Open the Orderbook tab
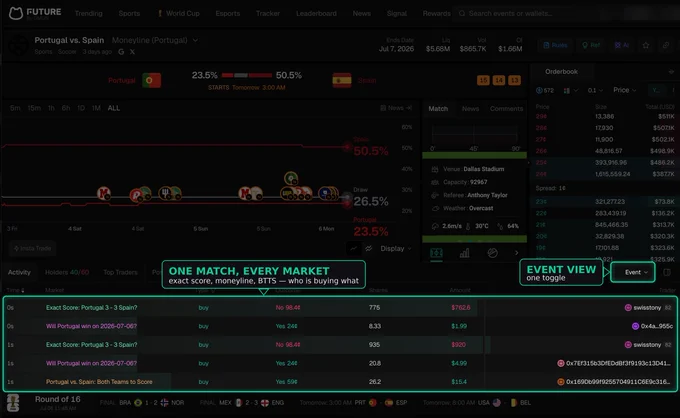 (561, 72)
